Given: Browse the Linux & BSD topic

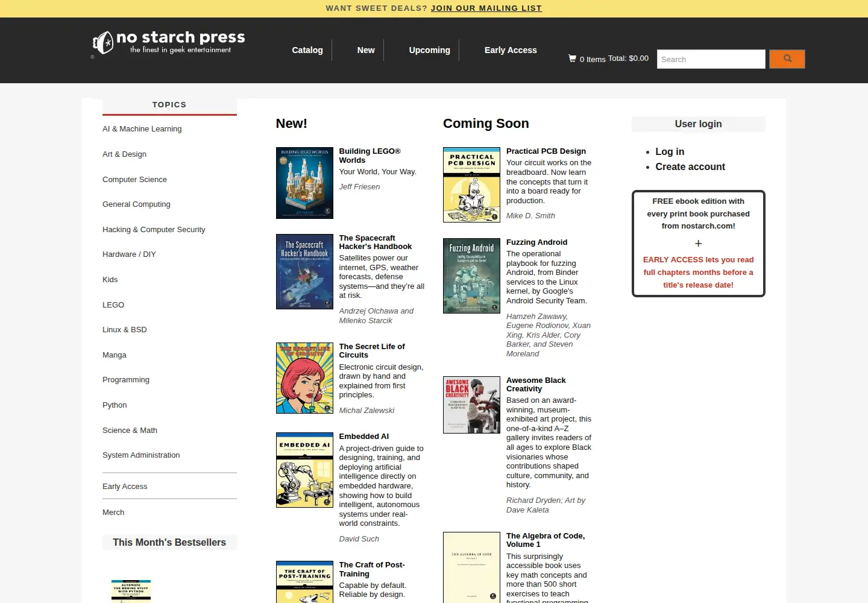Looking at the screenshot, I should [125, 330].
